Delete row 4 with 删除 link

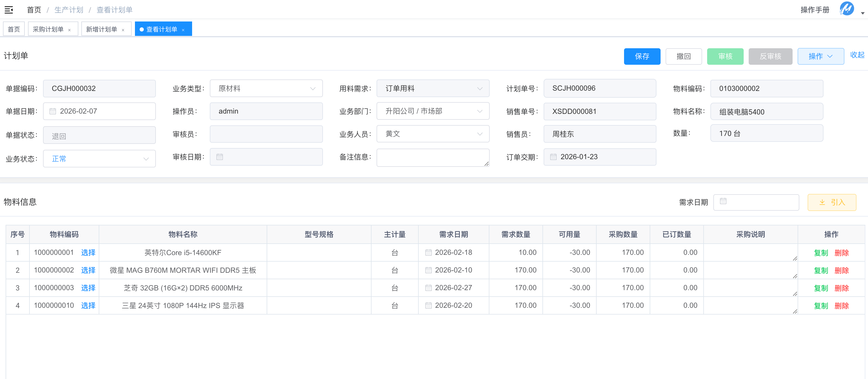click(841, 306)
